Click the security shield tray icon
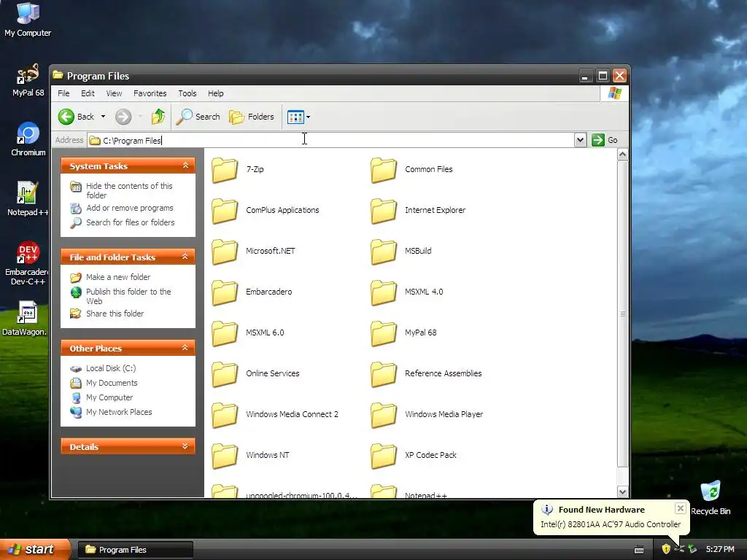The width and height of the screenshot is (747, 560). pyautogui.click(x=666, y=550)
